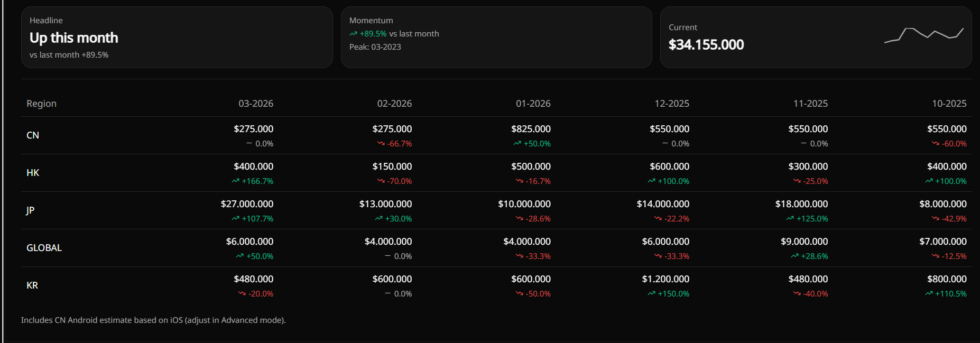Click the $800.000 KR value
Image resolution: width=980 pixels, height=343 pixels.
pos(947,279)
